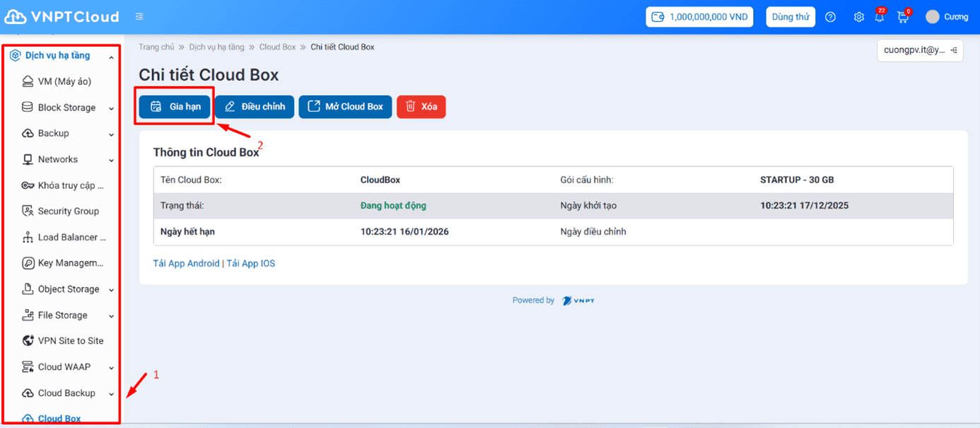Screen dimensions: 980x428
Task: Open the help question mark icon
Action: (831, 17)
